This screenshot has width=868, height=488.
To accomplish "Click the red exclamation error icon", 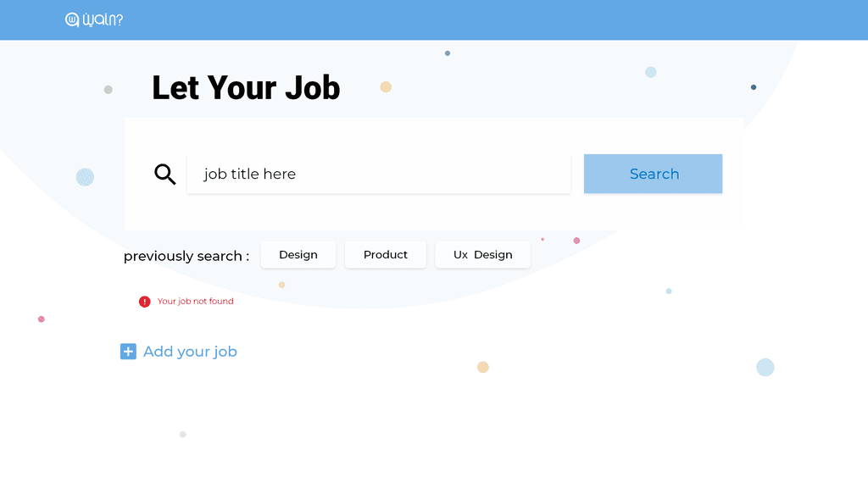I will pos(144,302).
